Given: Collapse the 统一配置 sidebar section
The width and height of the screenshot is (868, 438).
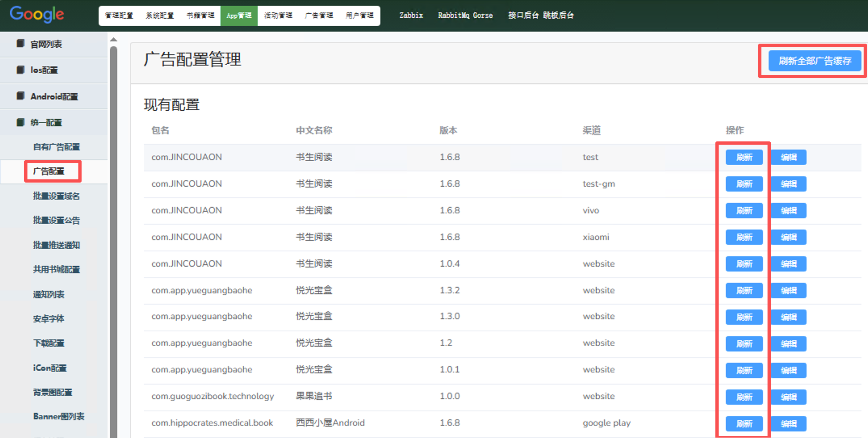Looking at the screenshot, I should pyautogui.click(x=46, y=122).
